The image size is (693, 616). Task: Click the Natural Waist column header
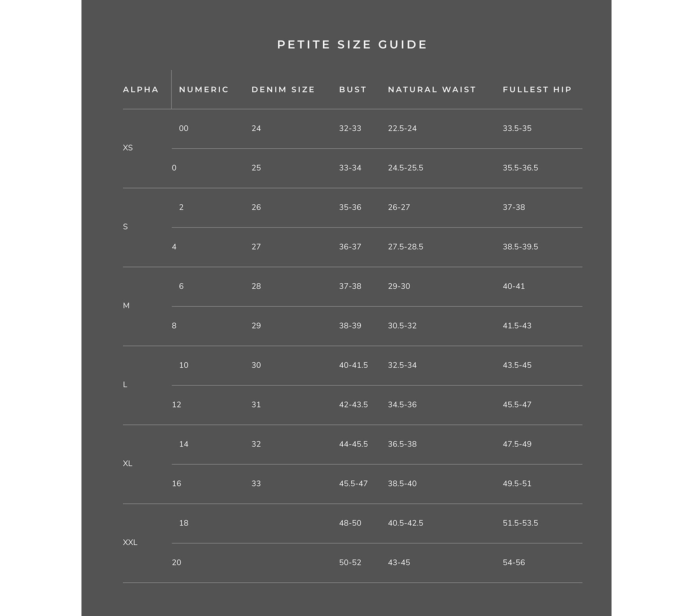(432, 90)
